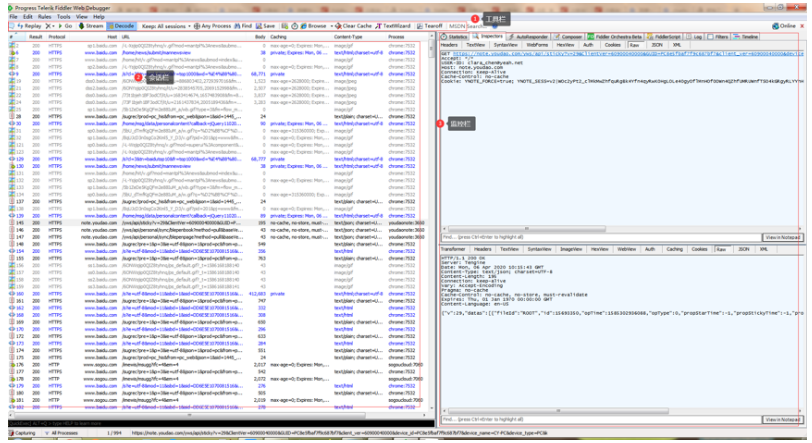The width and height of the screenshot is (812, 443).
Task: Switch to the Statistics tab
Action: click(455, 37)
